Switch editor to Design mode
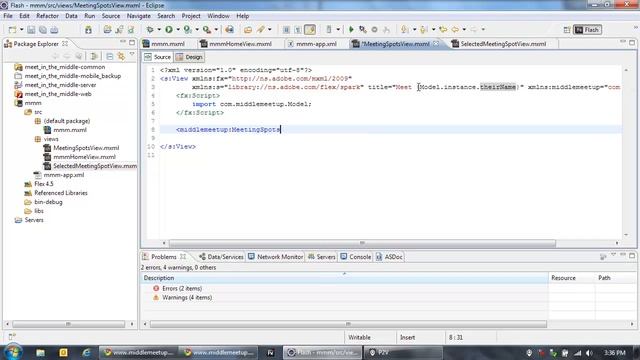Viewport: 640px width, 360px height. pos(189,57)
